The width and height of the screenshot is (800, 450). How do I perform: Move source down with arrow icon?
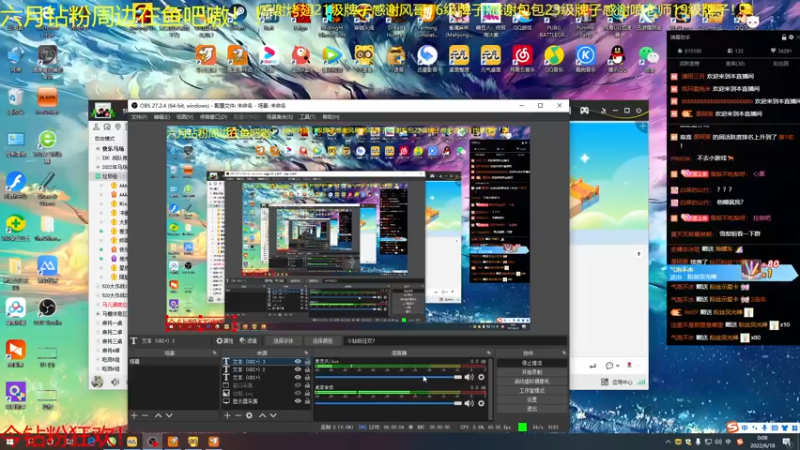(x=273, y=415)
